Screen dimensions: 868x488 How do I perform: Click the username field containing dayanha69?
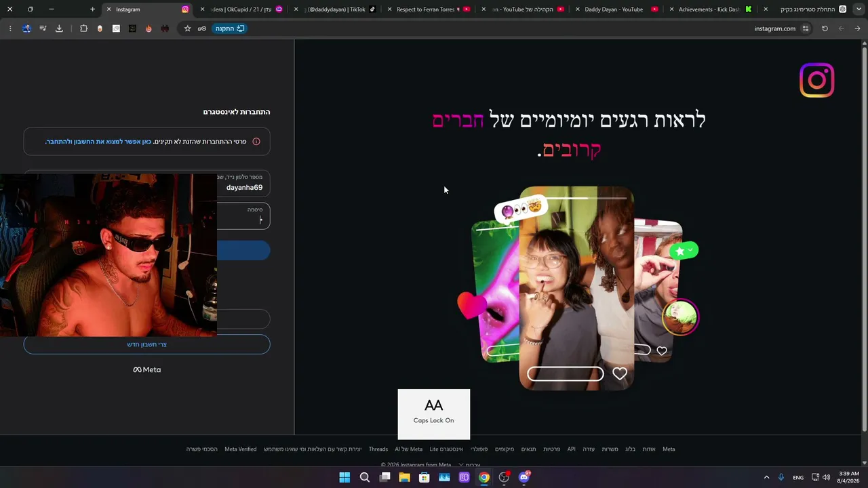click(x=146, y=183)
